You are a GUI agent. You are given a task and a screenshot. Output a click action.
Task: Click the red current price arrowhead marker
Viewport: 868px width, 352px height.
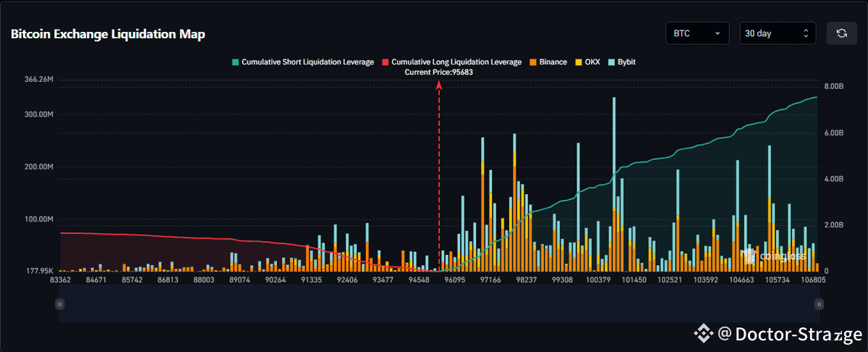tap(438, 85)
